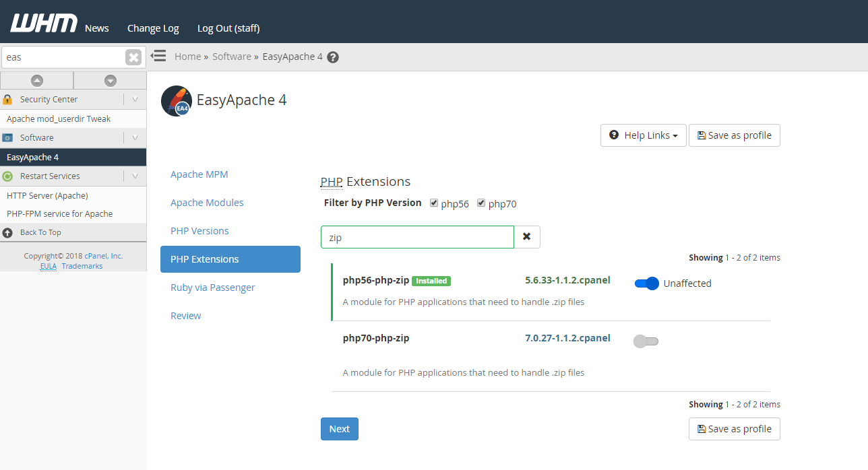Enable the php70-php-zip extension toggle
Image resolution: width=868 pixels, height=470 pixels.
pos(646,341)
